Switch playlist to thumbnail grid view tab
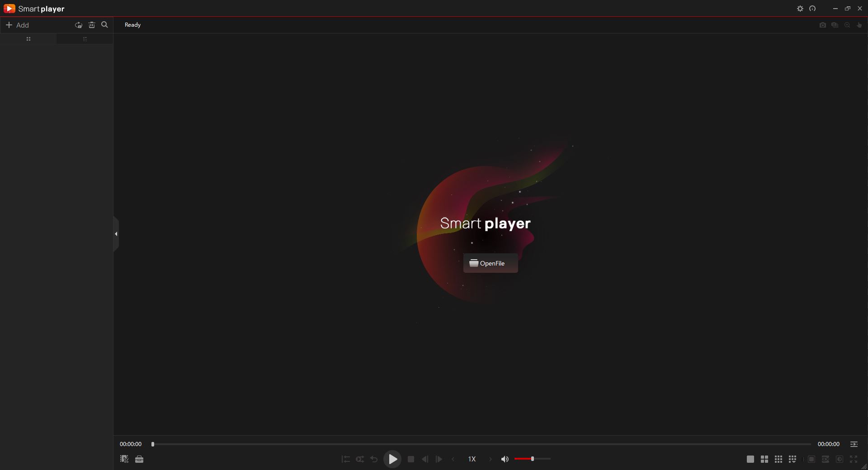Image resolution: width=868 pixels, height=470 pixels. pos(28,39)
